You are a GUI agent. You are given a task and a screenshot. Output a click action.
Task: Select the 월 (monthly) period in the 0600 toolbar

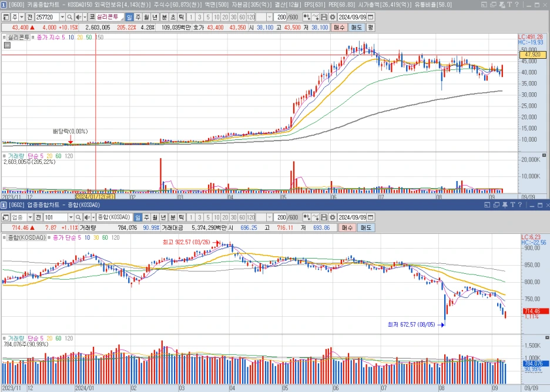coord(146,17)
